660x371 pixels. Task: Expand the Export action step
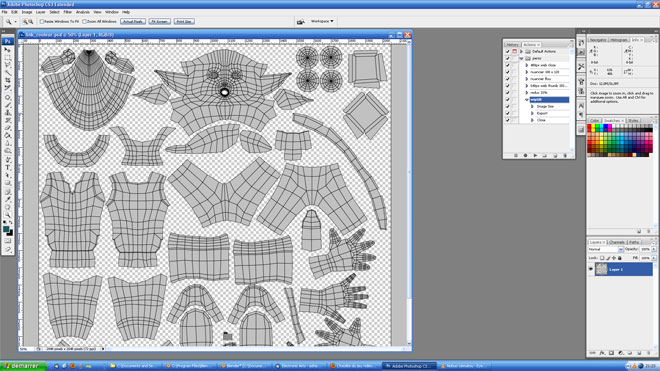pyautogui.click(x=532, y=113)
